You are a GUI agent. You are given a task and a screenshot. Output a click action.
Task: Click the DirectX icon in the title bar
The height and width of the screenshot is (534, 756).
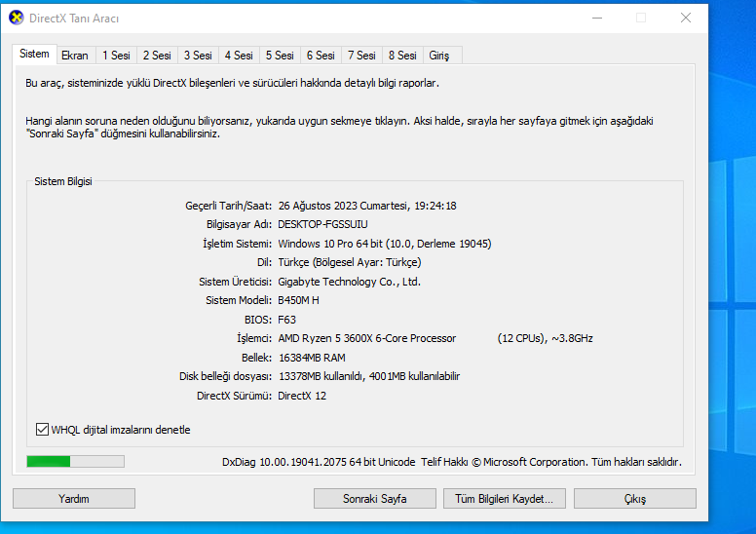(16, 18)
